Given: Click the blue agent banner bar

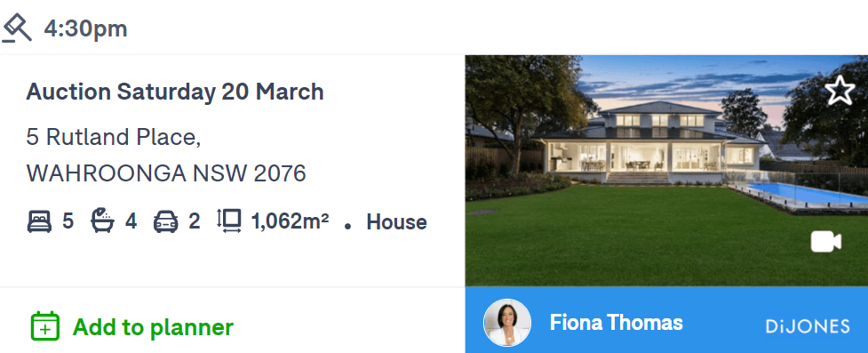Looking at the screenshot, I should pyautogui.click(x=666, y=320).
